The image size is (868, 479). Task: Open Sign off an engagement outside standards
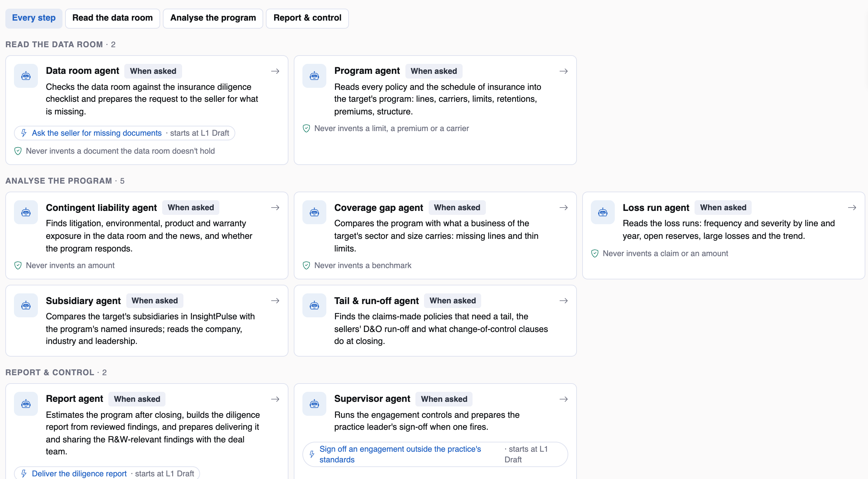tap(435, 454)
